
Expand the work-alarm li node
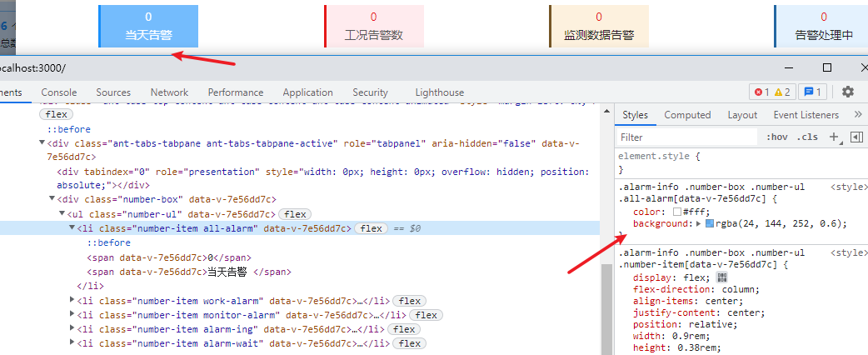point(72,300)
